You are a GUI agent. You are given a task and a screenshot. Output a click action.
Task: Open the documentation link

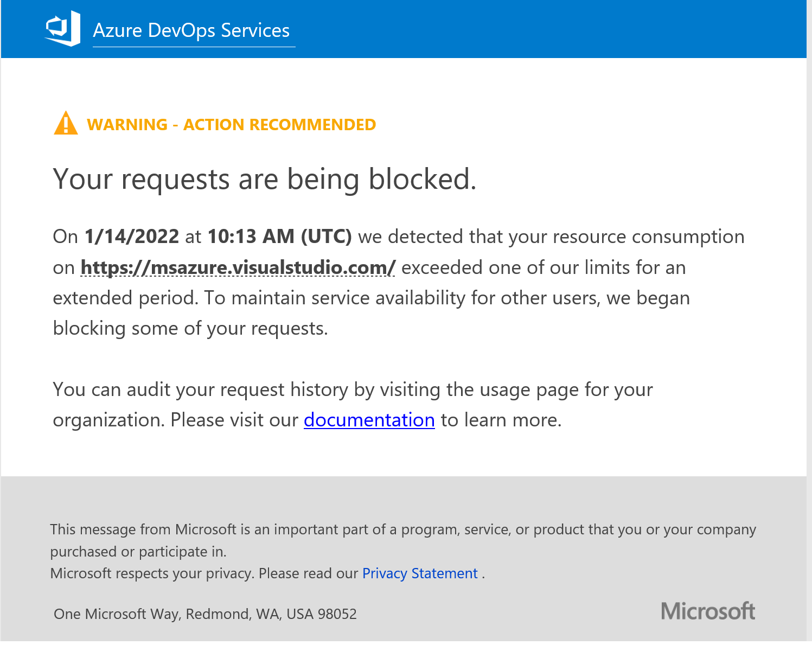(369, 420)
